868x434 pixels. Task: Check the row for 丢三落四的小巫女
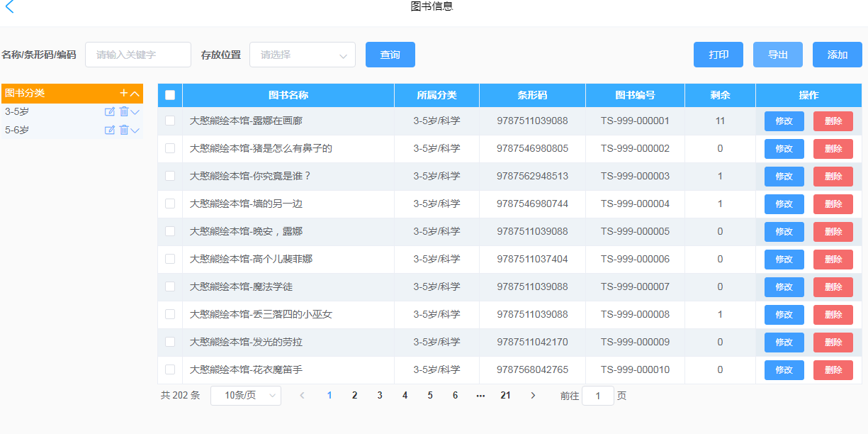(170, 314)
